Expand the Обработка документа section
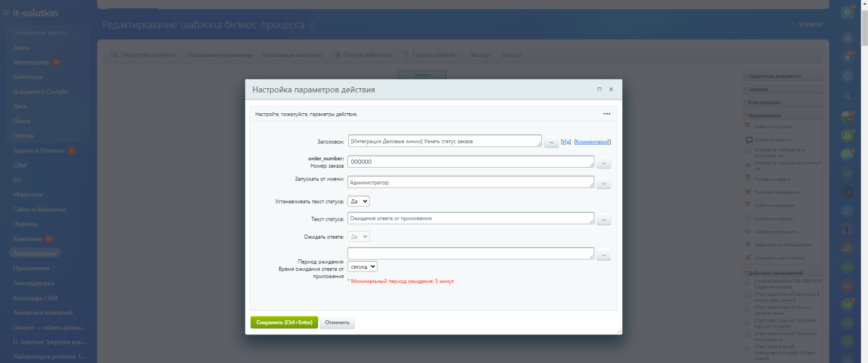 (x=774, y=76)
